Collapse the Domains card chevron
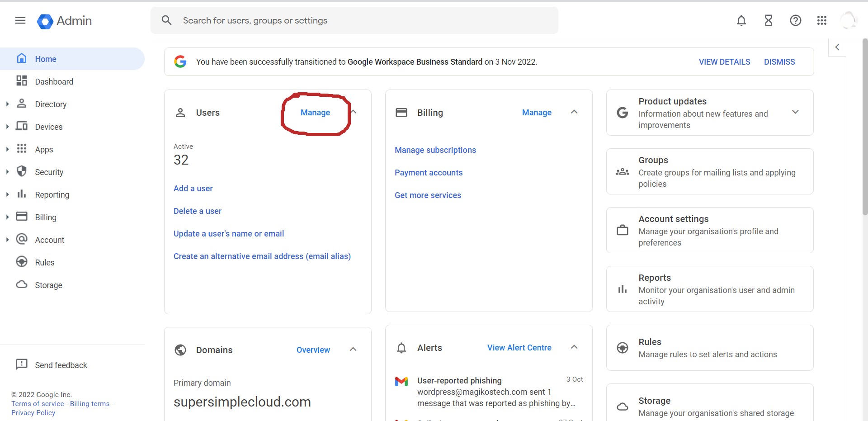Screen dimensions: 868x421 [353, 349]
